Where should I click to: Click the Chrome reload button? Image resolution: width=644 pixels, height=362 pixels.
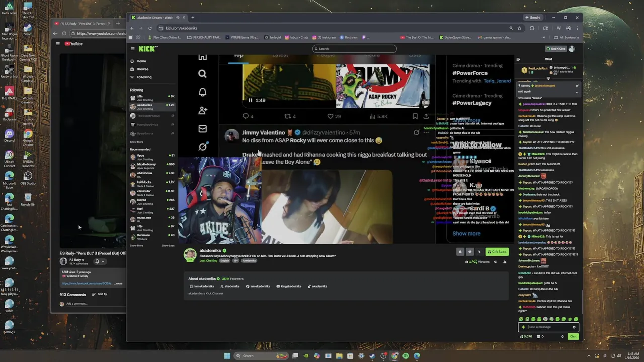pyautogui.click(x=150, y=28)
